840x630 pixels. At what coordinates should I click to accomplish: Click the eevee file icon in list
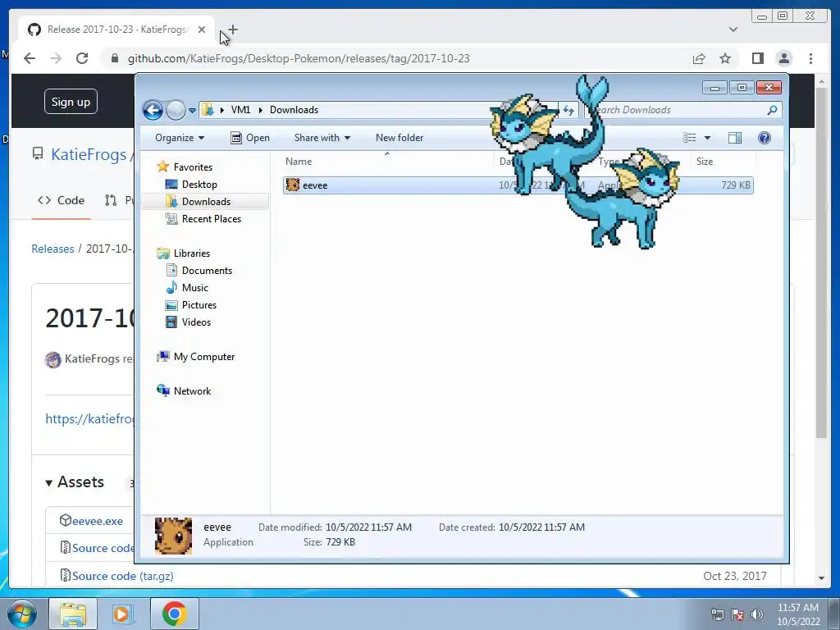(x=293, y=185)
